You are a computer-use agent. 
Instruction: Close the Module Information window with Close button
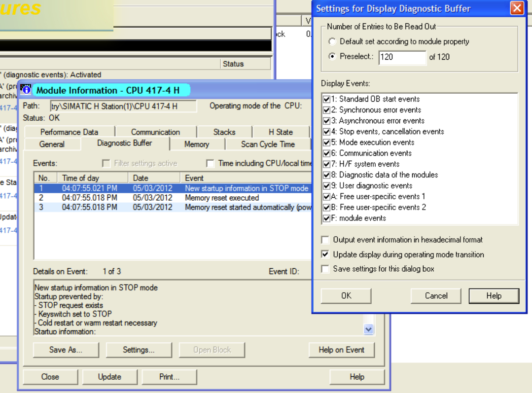50,377
